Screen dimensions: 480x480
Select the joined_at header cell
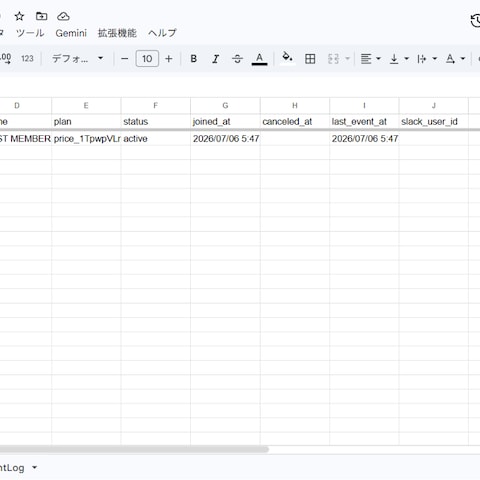(225, 122)
